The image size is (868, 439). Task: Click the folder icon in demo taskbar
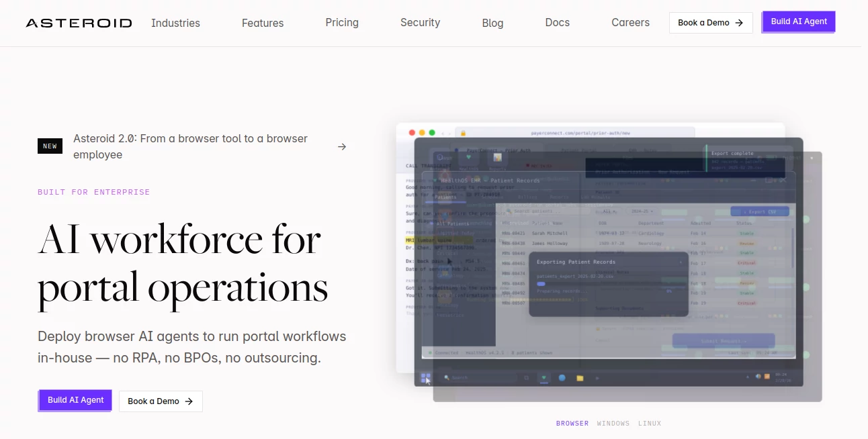(579, 378)
